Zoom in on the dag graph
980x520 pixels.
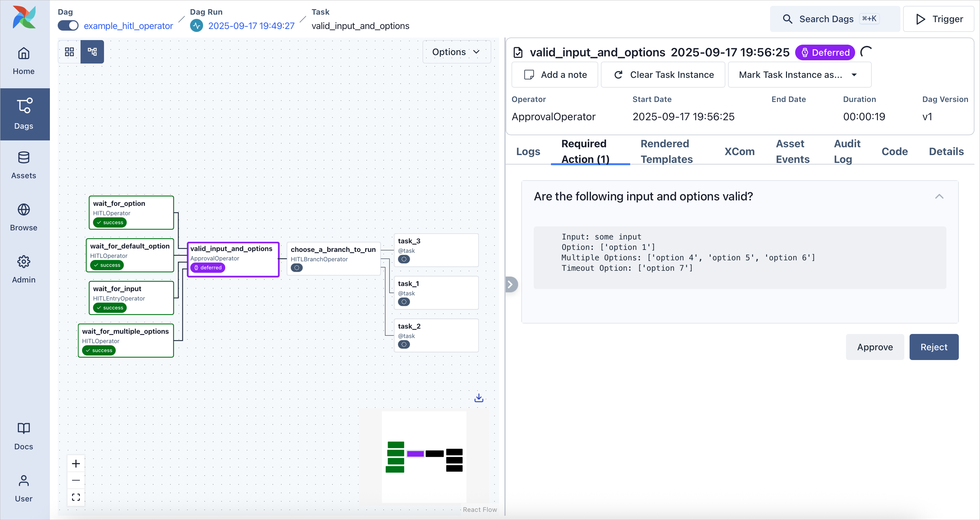pyautogui.click(x=76, y=463)
